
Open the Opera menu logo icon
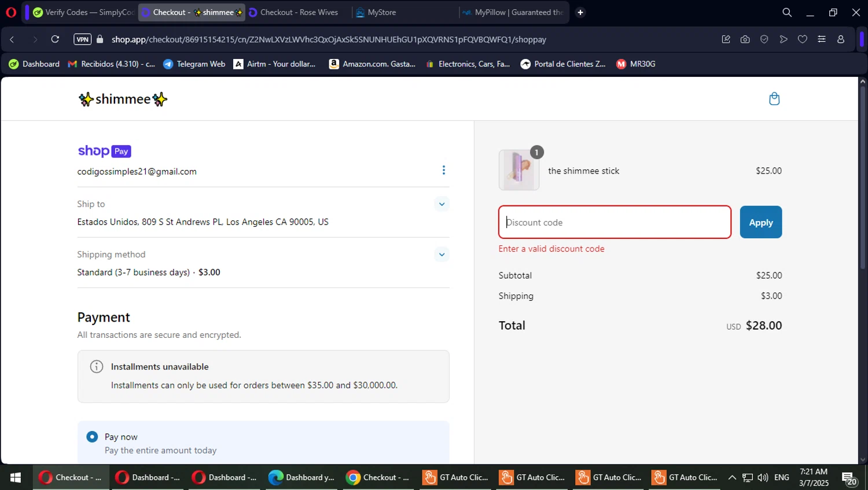(11, 12)
